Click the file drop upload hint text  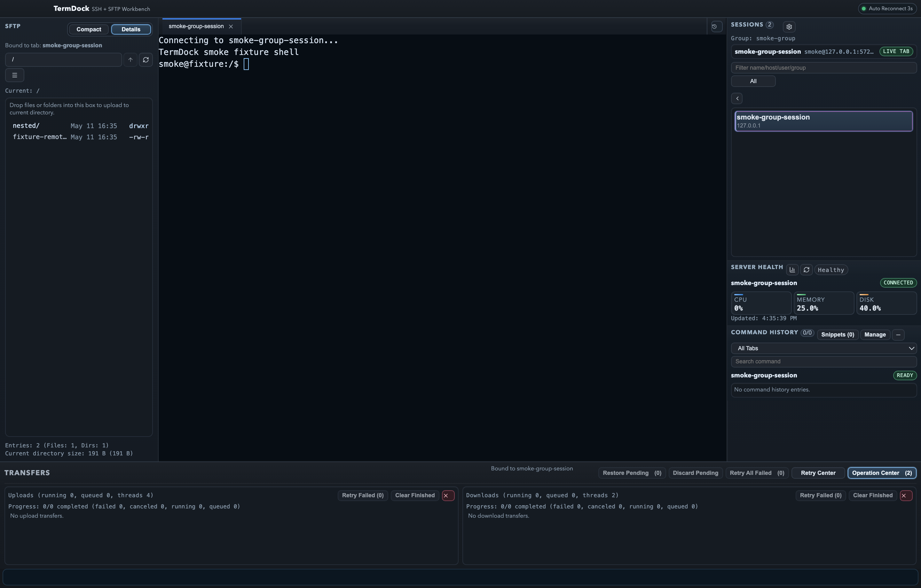(69, 109)
